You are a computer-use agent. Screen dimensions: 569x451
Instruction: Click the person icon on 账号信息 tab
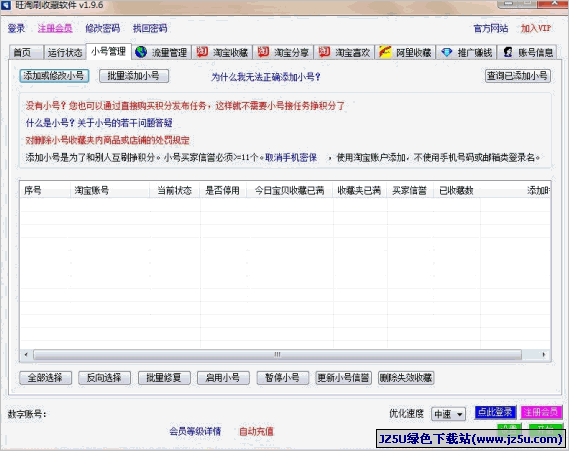tap(508, 52)
